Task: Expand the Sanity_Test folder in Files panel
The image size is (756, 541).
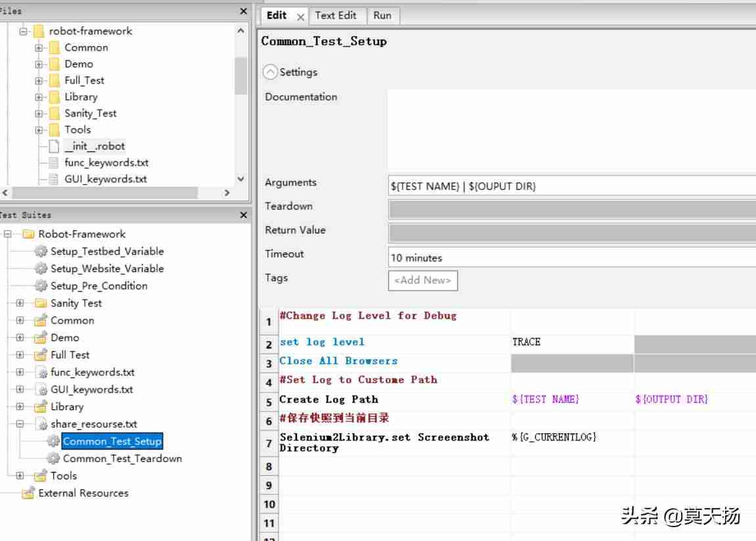Action: click(39, 114)
